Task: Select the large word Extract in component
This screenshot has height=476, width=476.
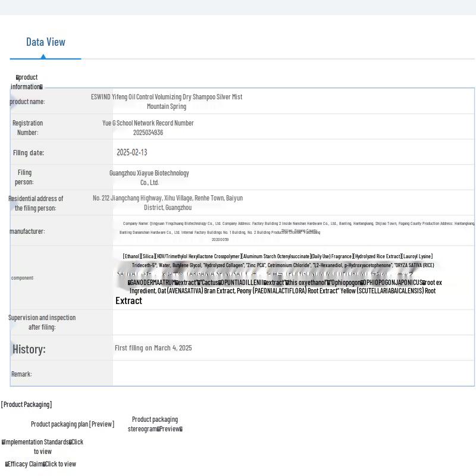Action: coord(129,301)
